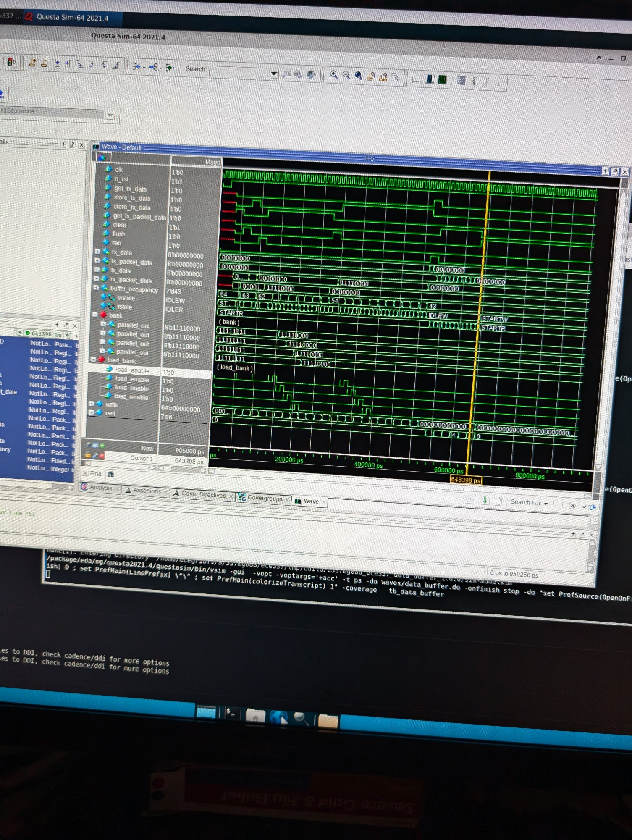Image resolution: width=632 pixels, height=840 pixels.
Task: Select the get_rx_data signal row
Action: point(130,189)
